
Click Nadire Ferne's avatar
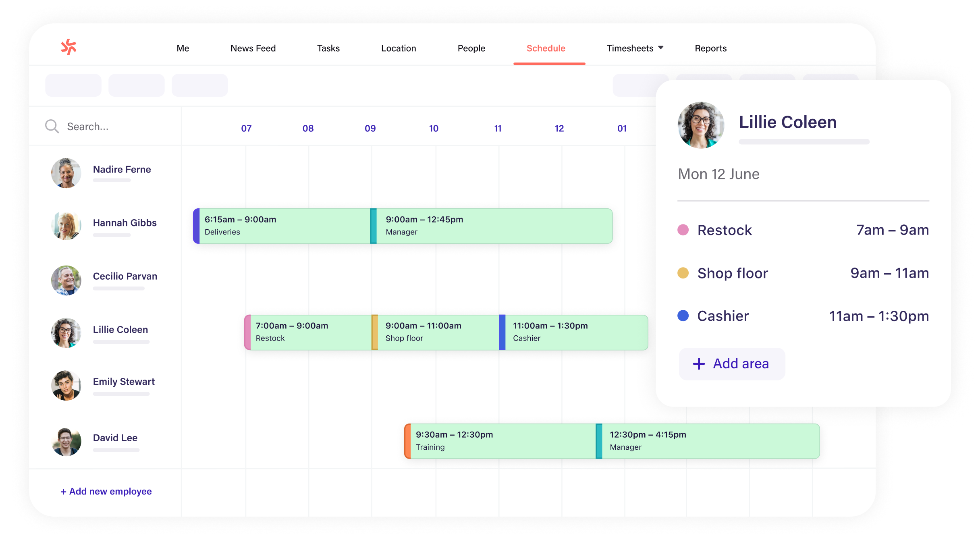pos(66,173)
